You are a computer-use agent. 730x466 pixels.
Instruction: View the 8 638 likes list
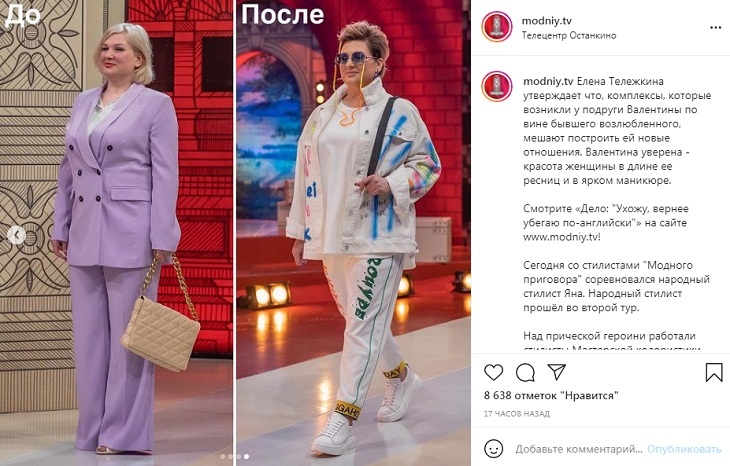[551, 395]
